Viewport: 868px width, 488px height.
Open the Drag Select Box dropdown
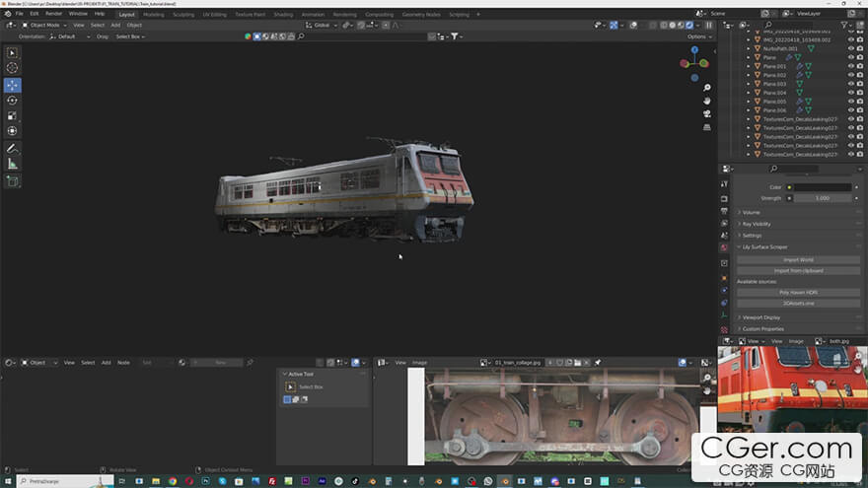tap(130, 36)
